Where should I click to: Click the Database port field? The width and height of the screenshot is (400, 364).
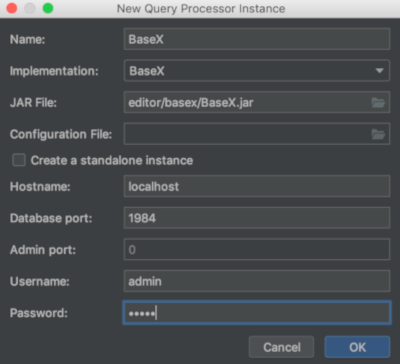click(257, 218)
